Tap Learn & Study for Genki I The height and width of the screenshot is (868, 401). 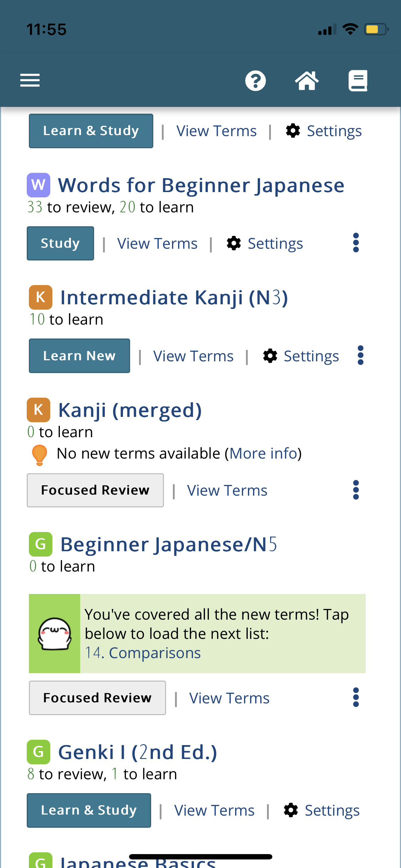click(x=89, y=810)
